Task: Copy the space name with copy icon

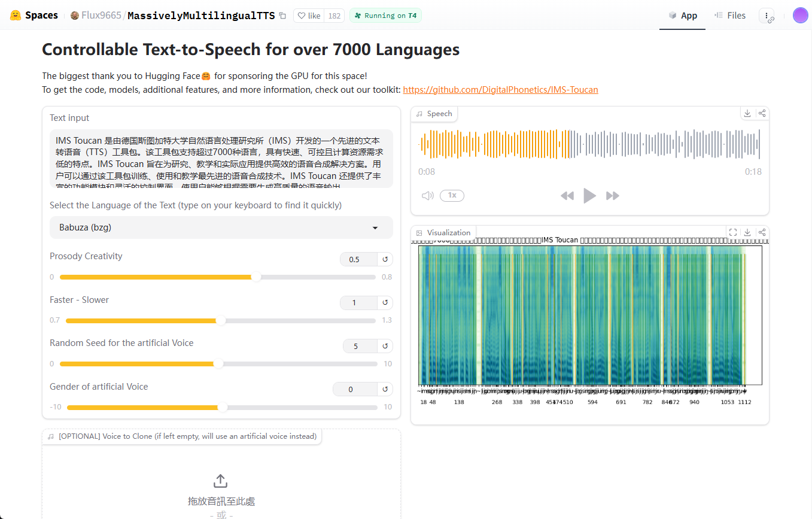Action: point(282,16)
